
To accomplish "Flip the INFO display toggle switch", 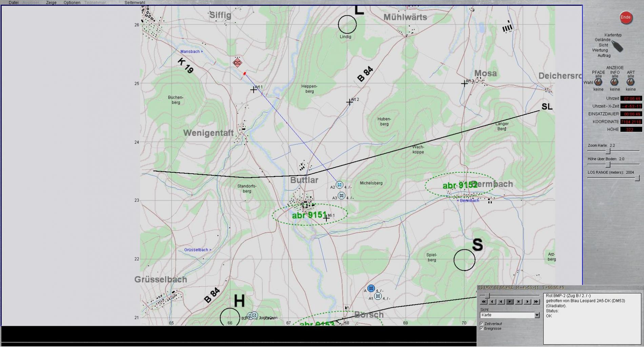I will (615, 82).
